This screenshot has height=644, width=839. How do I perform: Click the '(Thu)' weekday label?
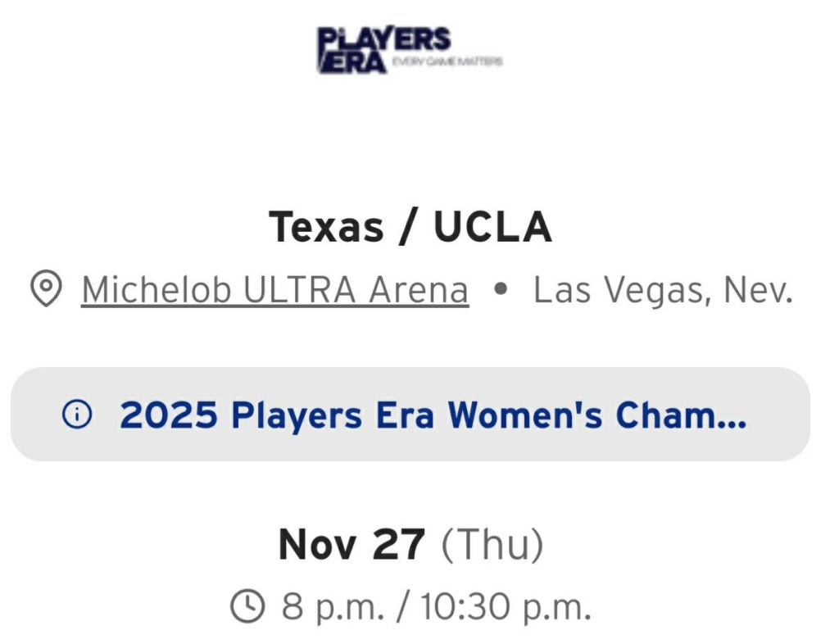tap(492, 545)
